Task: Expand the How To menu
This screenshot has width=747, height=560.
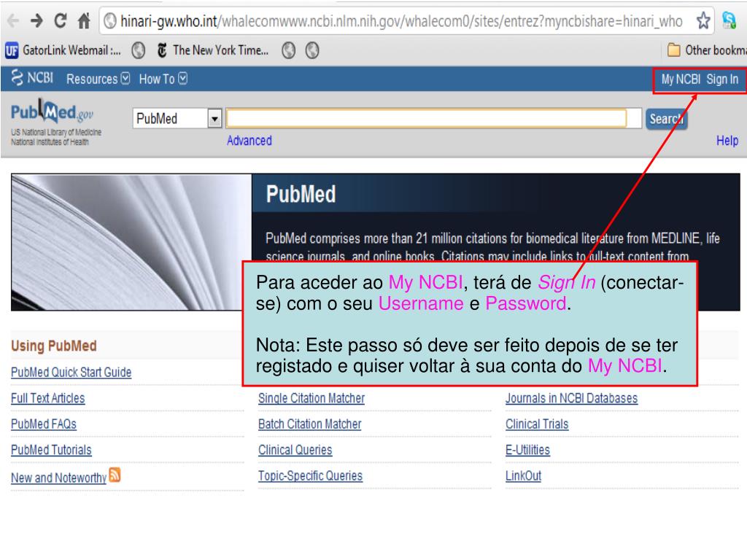Action: tap(162, 79)
